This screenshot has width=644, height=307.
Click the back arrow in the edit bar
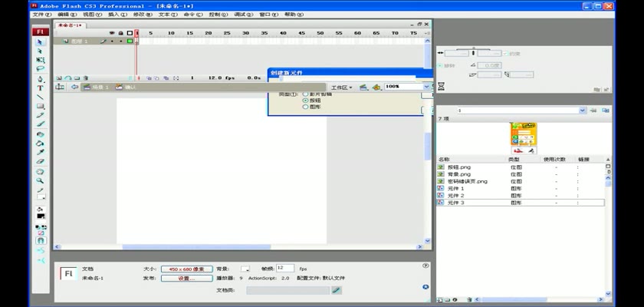click(x=74, y=87)
